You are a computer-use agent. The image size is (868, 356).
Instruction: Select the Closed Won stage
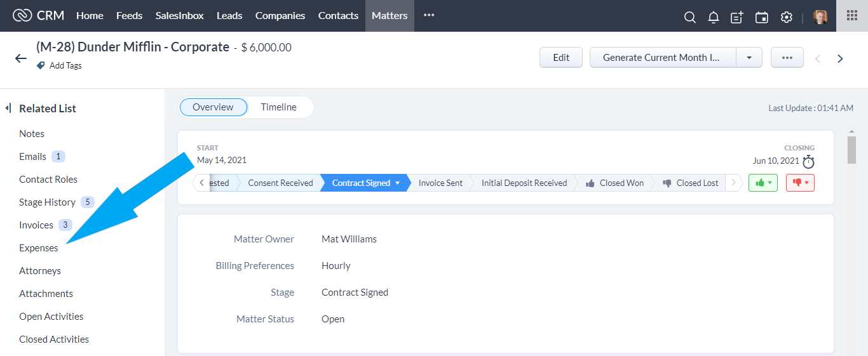click(615, 183)
